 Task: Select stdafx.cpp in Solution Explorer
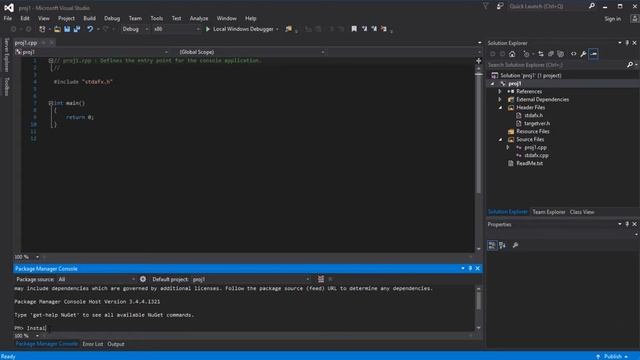pos(536,156)
